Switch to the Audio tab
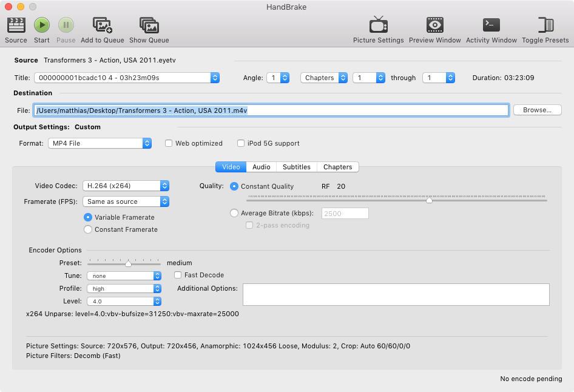Screen dimensions: 574x392 [x=261, y=167]
